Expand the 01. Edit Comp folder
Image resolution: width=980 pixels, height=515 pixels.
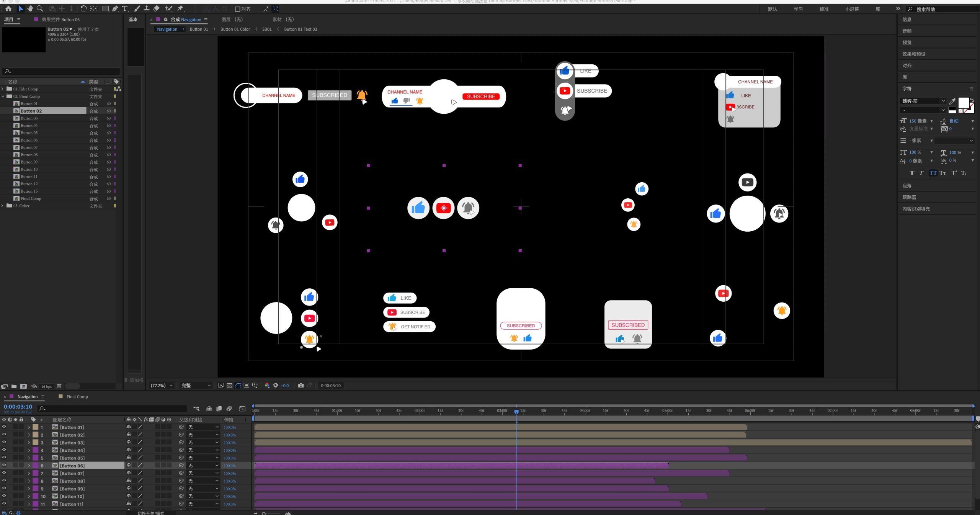(x=3, y=89)
